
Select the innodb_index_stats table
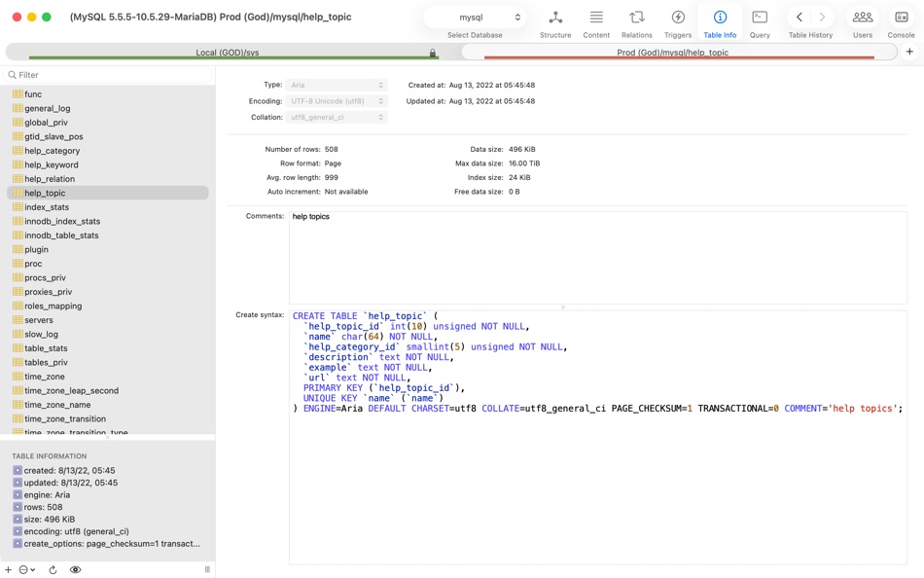coord(107,221)
